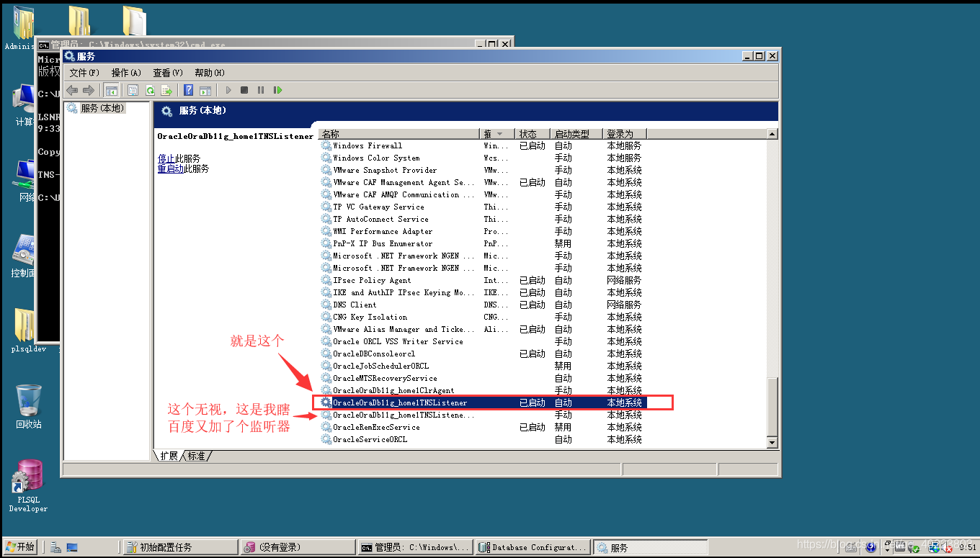Click the Back arrow in Services toolbar
The width and height of the screenshot is (980, 558).
tap(72, 90)
